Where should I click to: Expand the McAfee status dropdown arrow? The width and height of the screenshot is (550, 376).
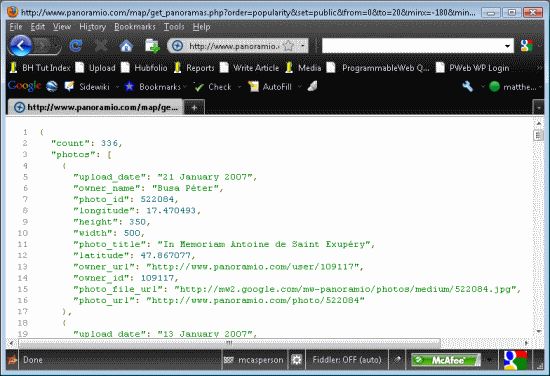[489, 360]
